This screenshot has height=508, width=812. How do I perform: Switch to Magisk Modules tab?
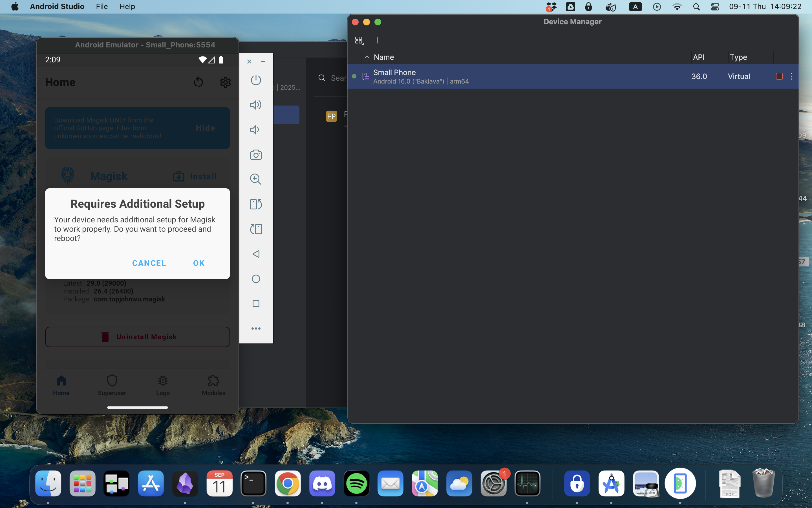tap(213, 385)
